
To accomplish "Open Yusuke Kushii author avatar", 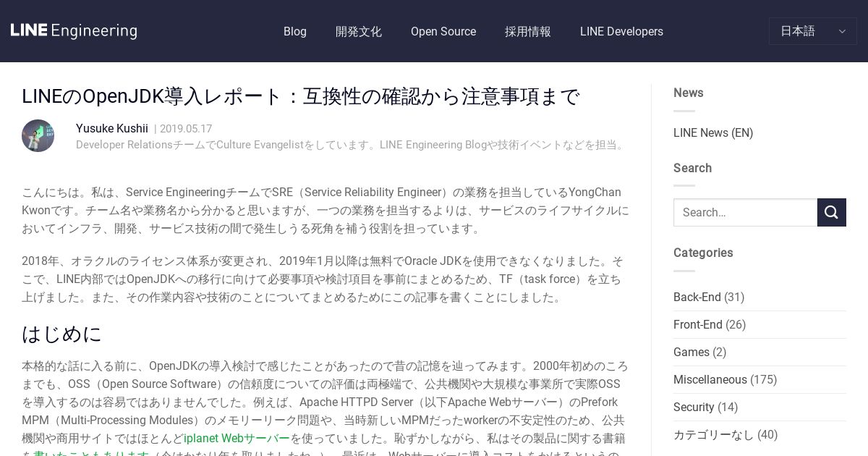I will (38, 135).
